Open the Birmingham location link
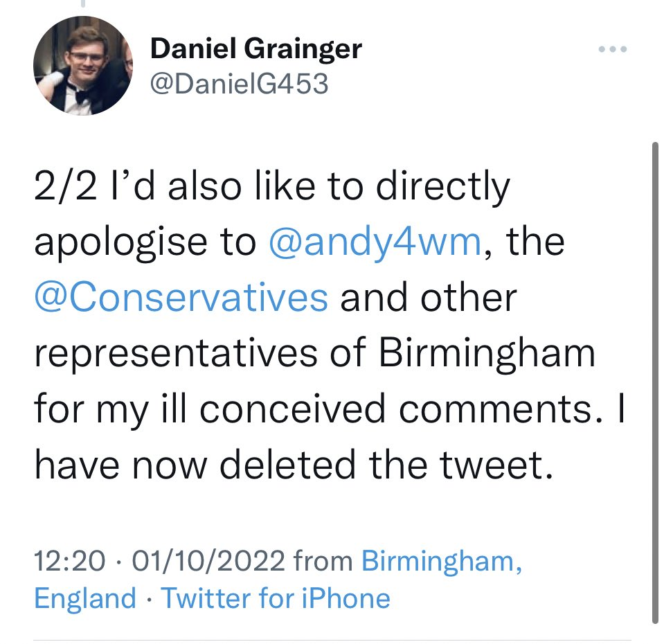The width and height of the screenshot is (664, 644). coord(441,561)
